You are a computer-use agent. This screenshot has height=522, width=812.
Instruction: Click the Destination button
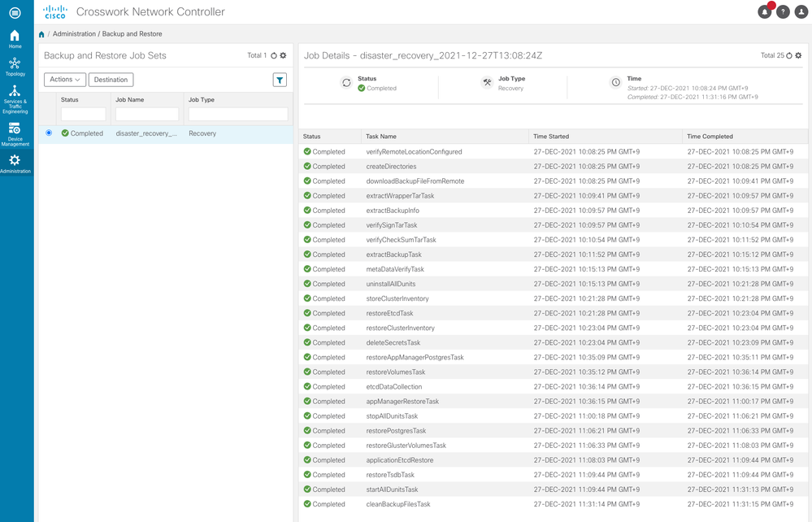(111, 80)
